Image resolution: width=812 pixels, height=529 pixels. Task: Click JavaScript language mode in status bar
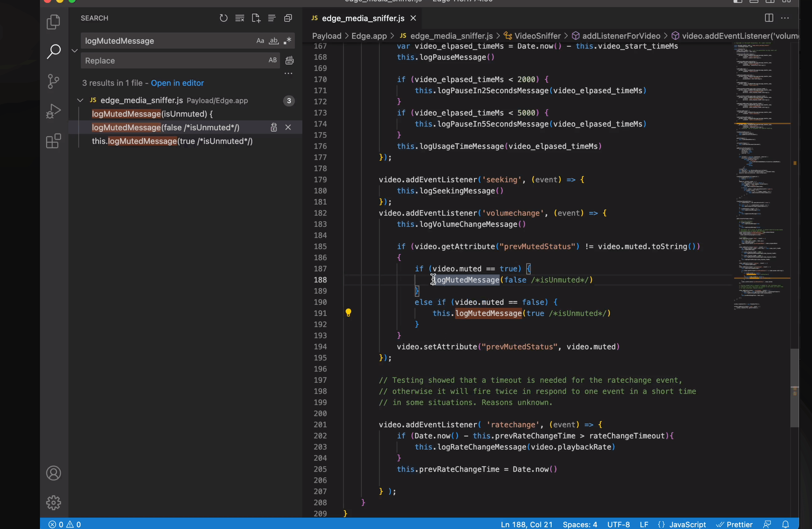687,524
